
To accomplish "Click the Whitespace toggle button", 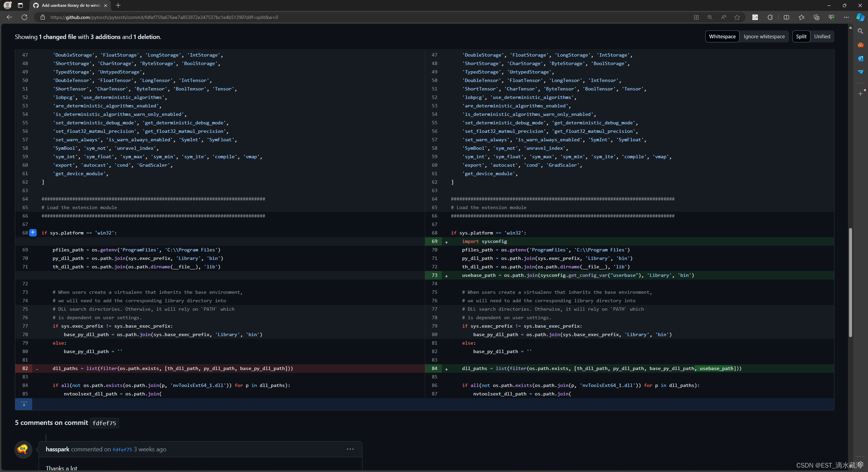I will coord(722,36).
